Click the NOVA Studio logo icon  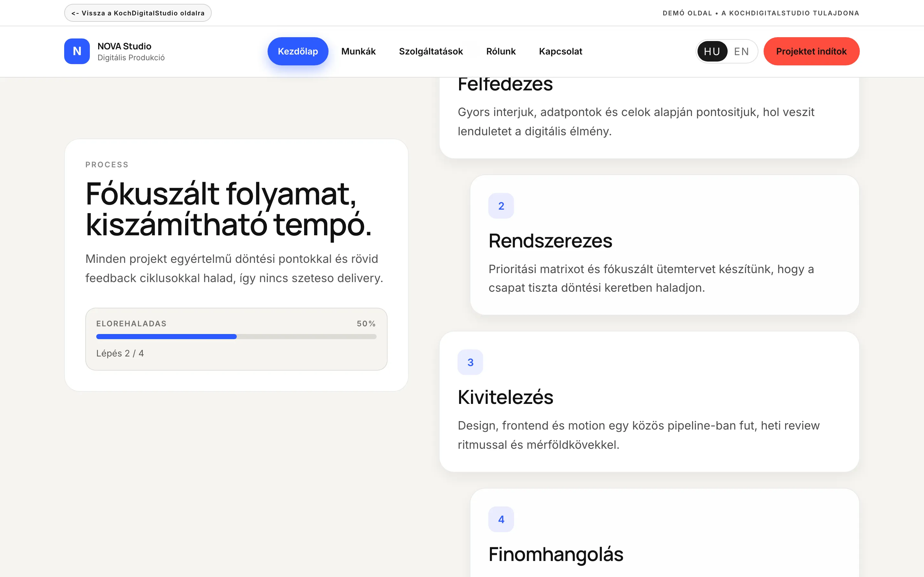(x=77, y=51)
